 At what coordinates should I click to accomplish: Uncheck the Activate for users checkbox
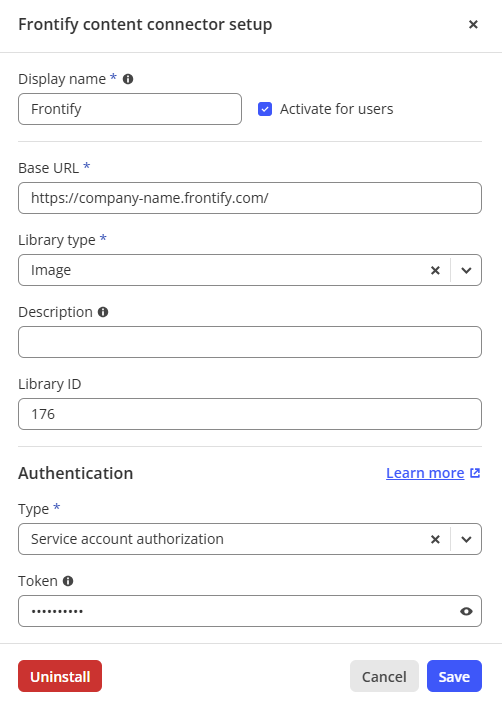tap(265, 109)
